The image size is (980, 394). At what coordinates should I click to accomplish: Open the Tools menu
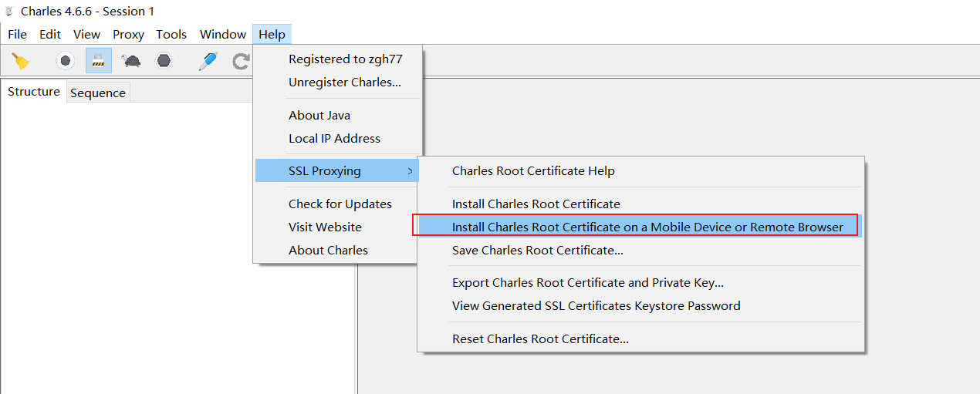click(171, 34)
